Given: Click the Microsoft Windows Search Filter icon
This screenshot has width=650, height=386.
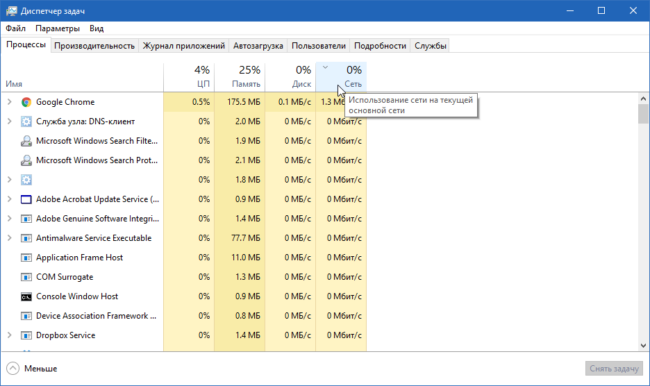Looking at the screenshot, I should (x=26, y=141).
